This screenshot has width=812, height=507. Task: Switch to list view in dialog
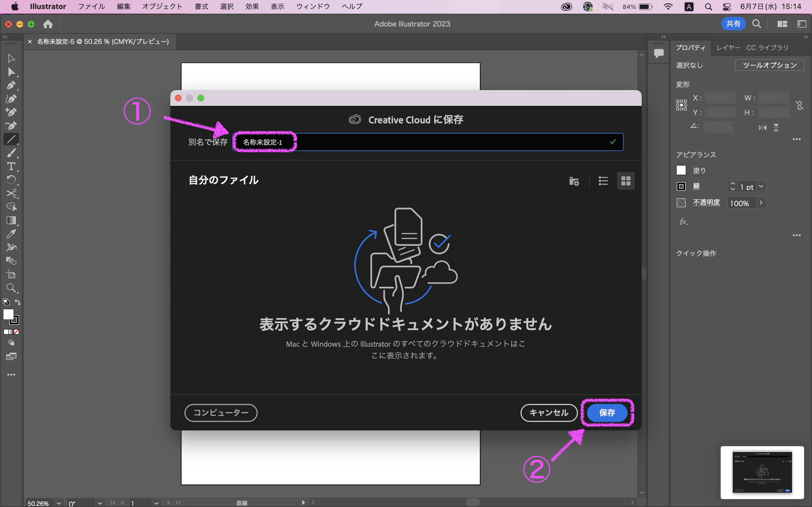pyautogui.click(x=603, y=181)
